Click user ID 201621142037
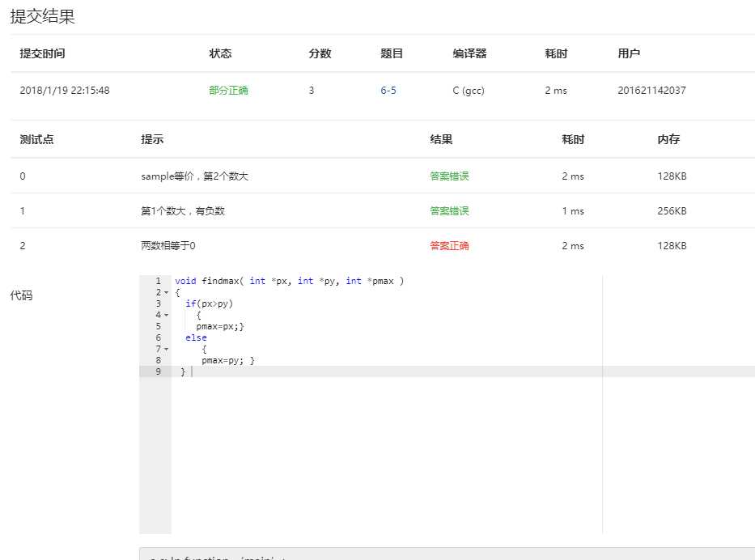 point(651,90)
